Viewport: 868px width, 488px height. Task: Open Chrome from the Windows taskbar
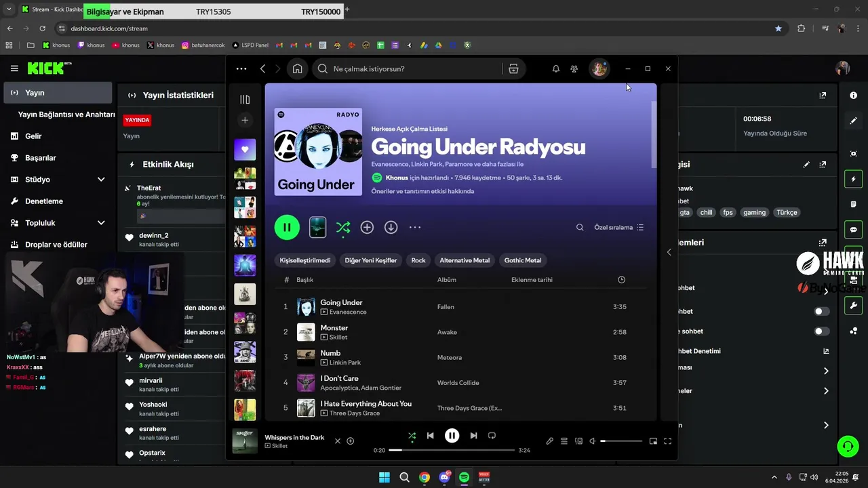pyautogui.click(x=424, y=477)
